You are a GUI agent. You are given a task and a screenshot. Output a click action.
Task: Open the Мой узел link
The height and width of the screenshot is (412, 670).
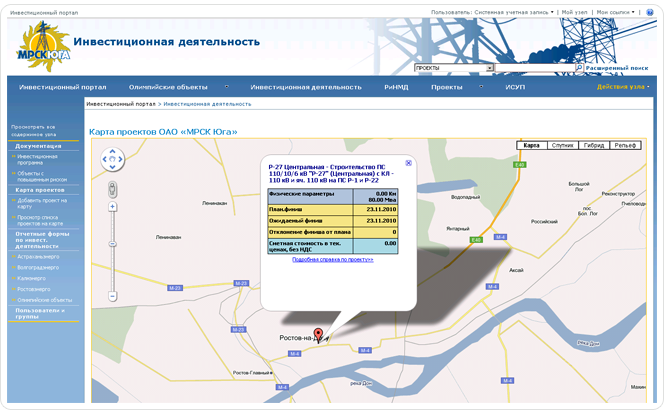(574, 12)
